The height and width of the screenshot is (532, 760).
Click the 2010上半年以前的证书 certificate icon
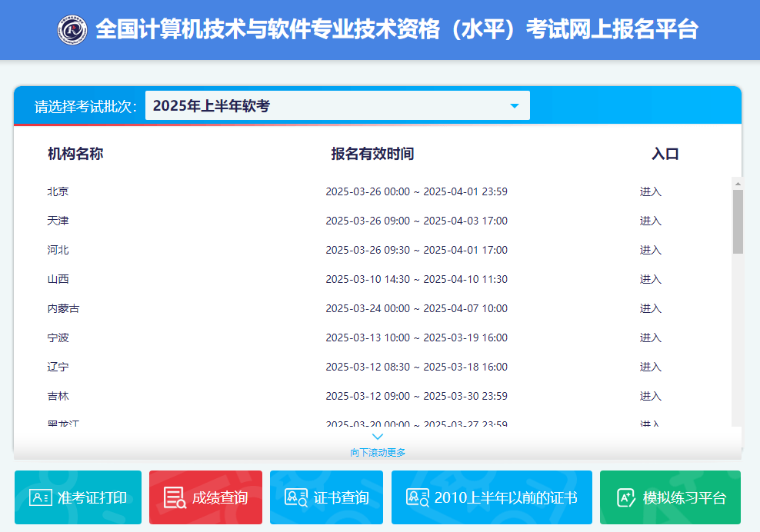click(x=418, y=497)
